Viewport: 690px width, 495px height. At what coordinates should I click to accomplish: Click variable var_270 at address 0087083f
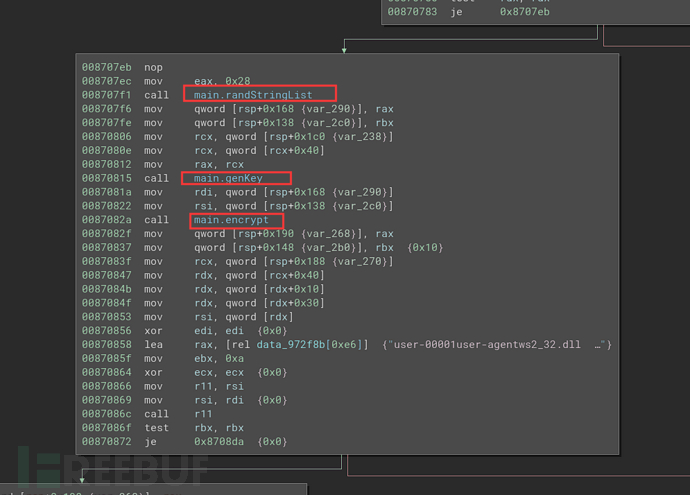pos(360,261)
